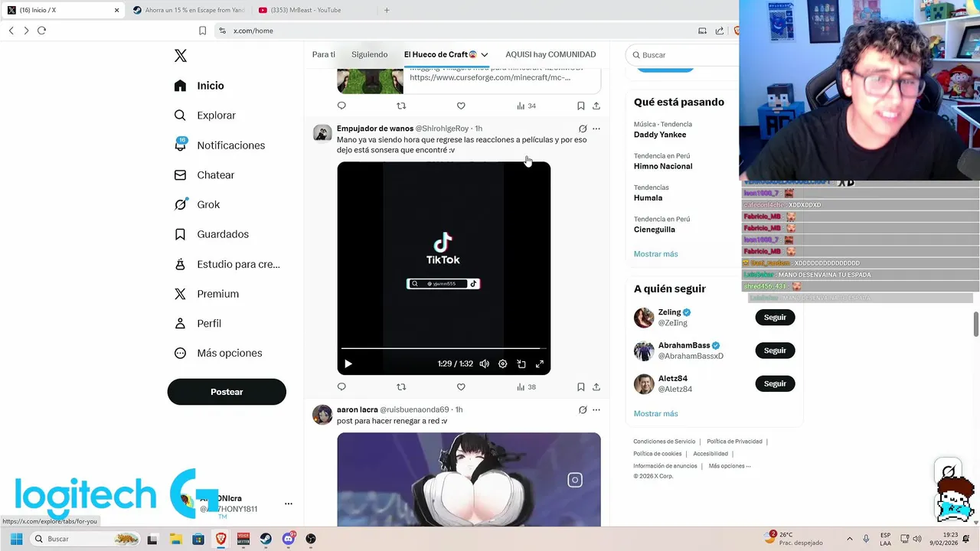Image resolution: width=980 pixels, height=551 pixels.
Task: Open Empujador de wanos profile avatar
Action: tap(322, 133)
